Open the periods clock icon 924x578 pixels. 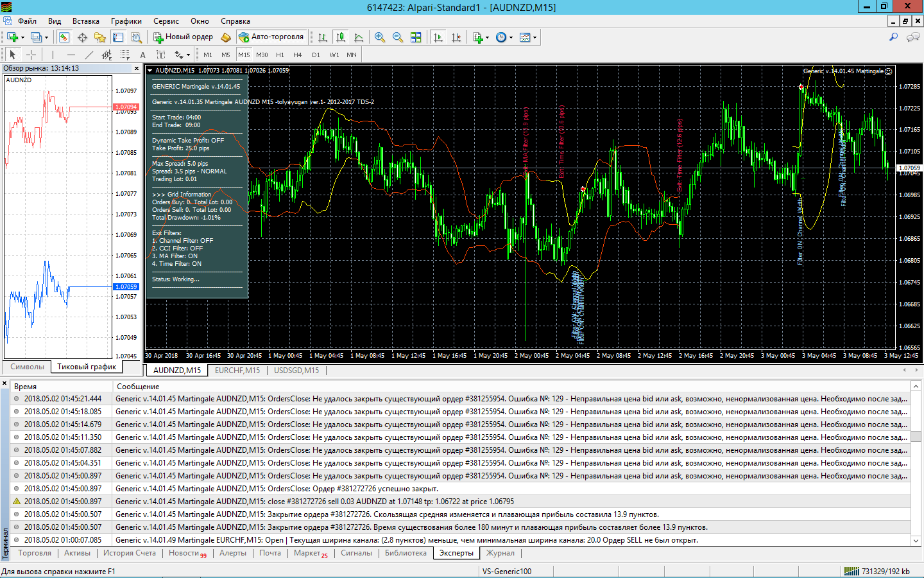pyautogui.click(x=501, y=37)
